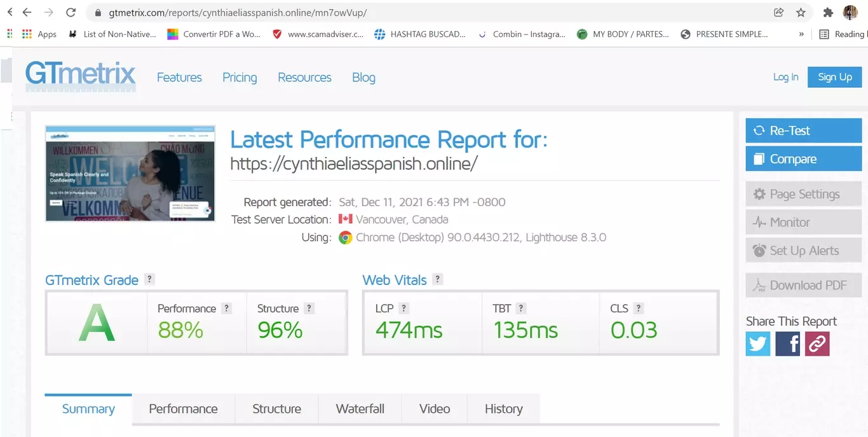The width and height of the screenshot is (868, 437).
Task: Click the question mark next to GTmetrix Grade
Action: click(149, 279)
